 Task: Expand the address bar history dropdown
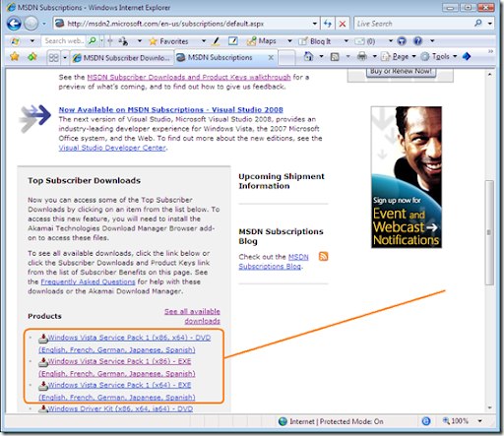pyautogui.click(x=315, y=24)
